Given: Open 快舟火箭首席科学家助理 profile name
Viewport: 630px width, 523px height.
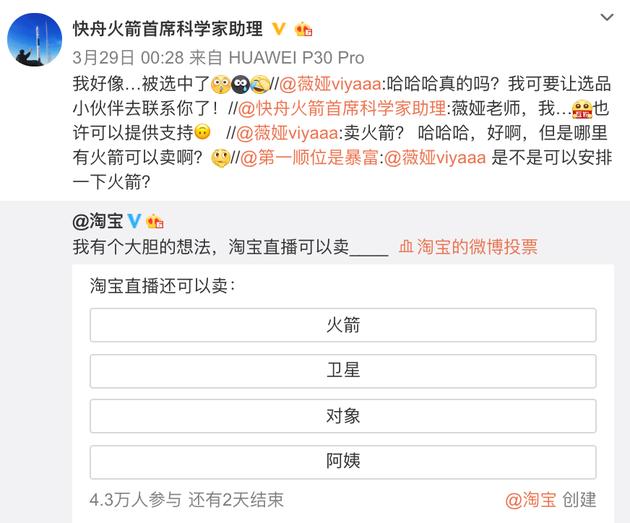Looking at the screenshot, I should 168,29.
